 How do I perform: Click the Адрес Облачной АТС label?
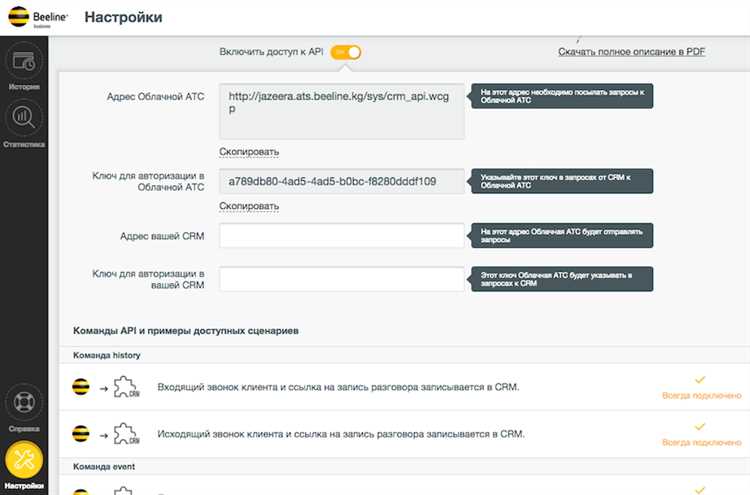(x=155, y=97)
